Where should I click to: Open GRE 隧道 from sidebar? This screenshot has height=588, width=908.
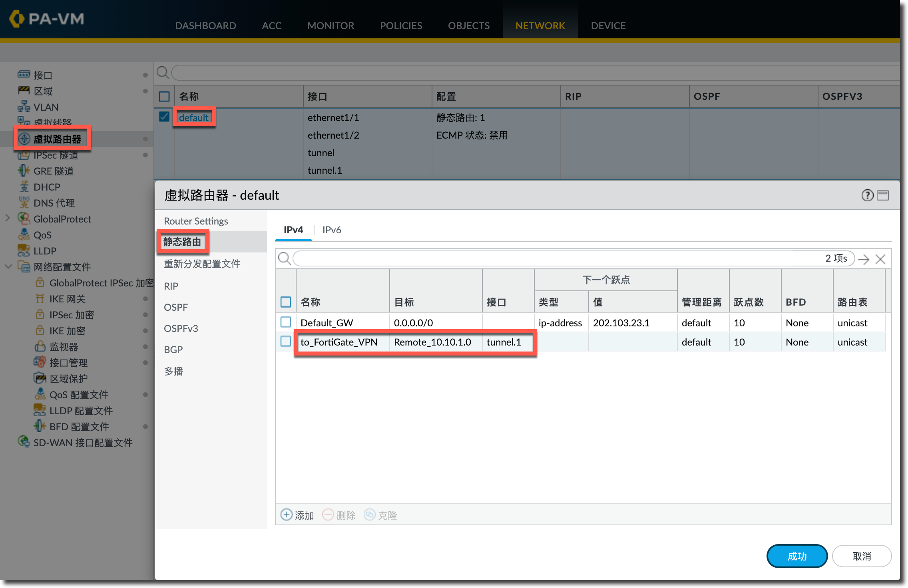pos(54,171)
